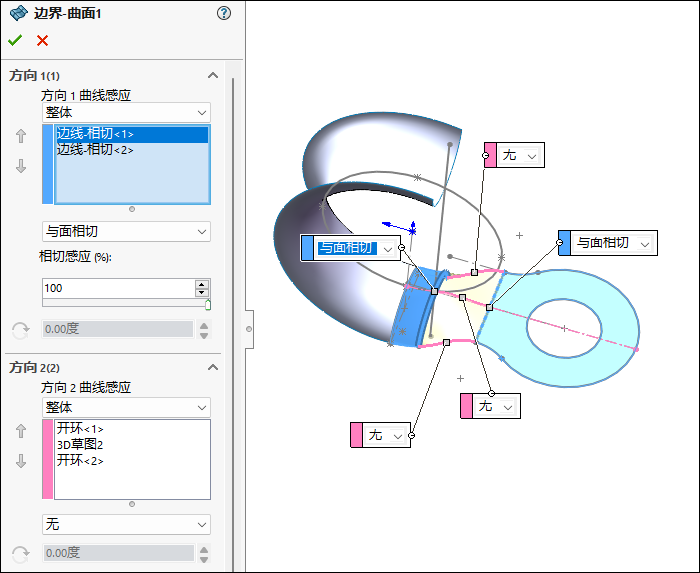Click the pink swatch of direction 2 list
The width and height of the screenshot is (700, 573).
47,459
